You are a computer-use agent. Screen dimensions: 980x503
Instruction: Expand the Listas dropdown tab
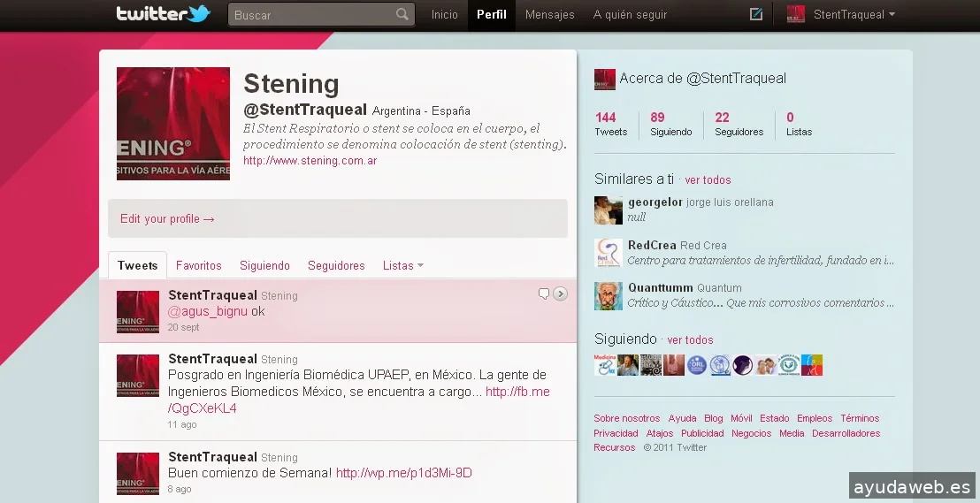[x=402, y=265]
